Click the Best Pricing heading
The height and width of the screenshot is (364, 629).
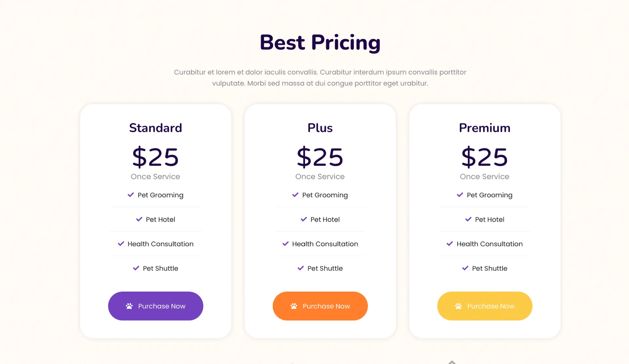tap(320, 43)
